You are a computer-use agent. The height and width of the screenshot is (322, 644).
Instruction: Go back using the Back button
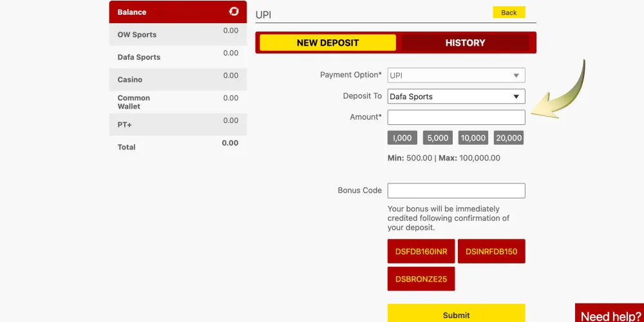[x=509, y=12]
